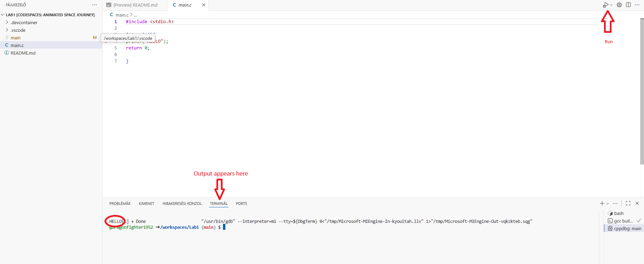Close the main.c editor tab

204,5
